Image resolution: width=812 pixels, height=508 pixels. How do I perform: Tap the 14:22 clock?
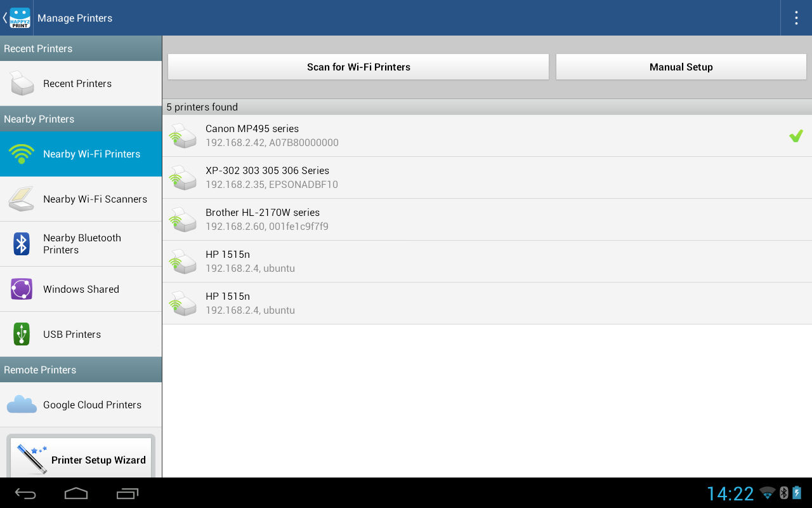click(730, 493)
